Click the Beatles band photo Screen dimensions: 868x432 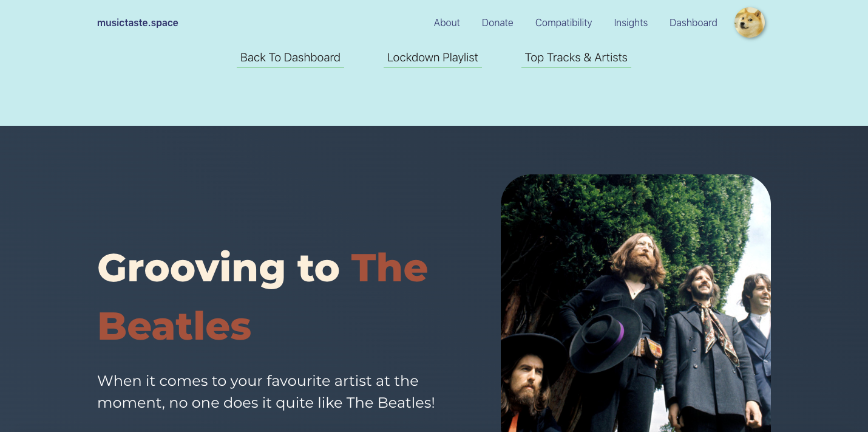click(636, 303)
